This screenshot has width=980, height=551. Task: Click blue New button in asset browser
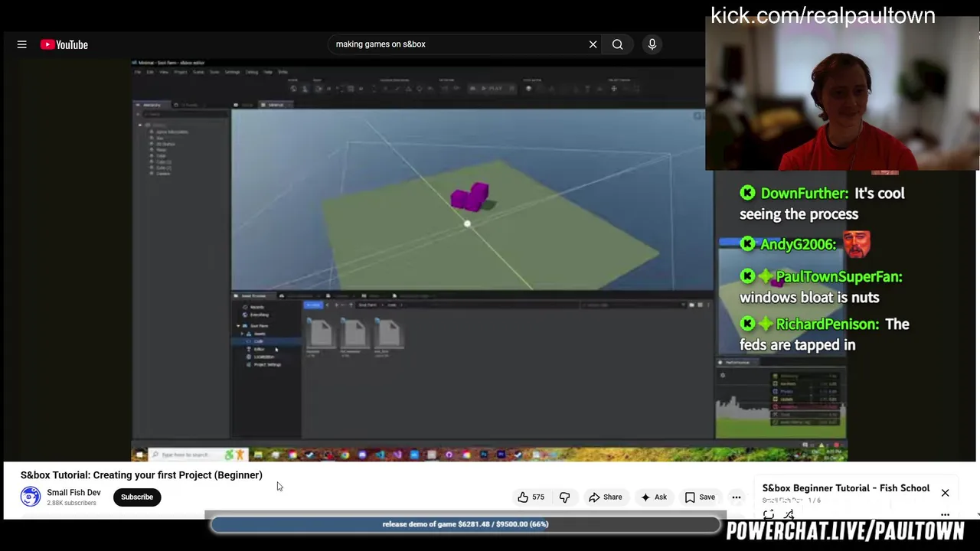[313, 305]
